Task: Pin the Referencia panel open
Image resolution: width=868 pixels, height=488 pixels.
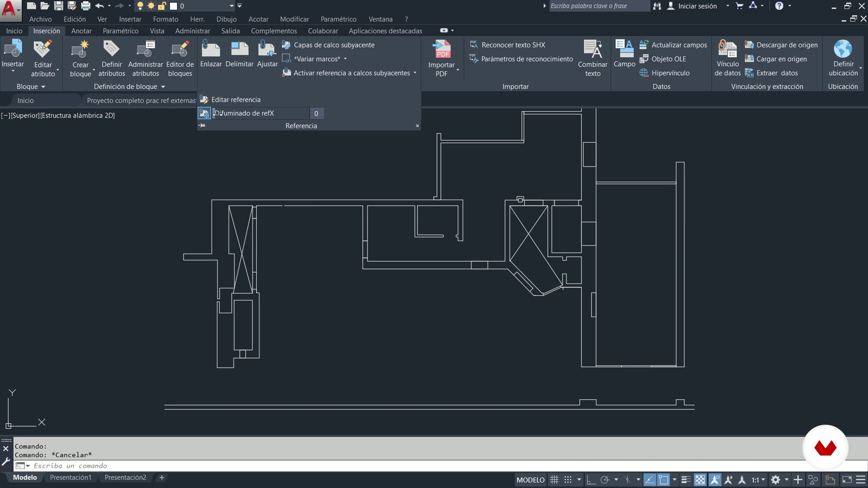Action: (202, 126)
